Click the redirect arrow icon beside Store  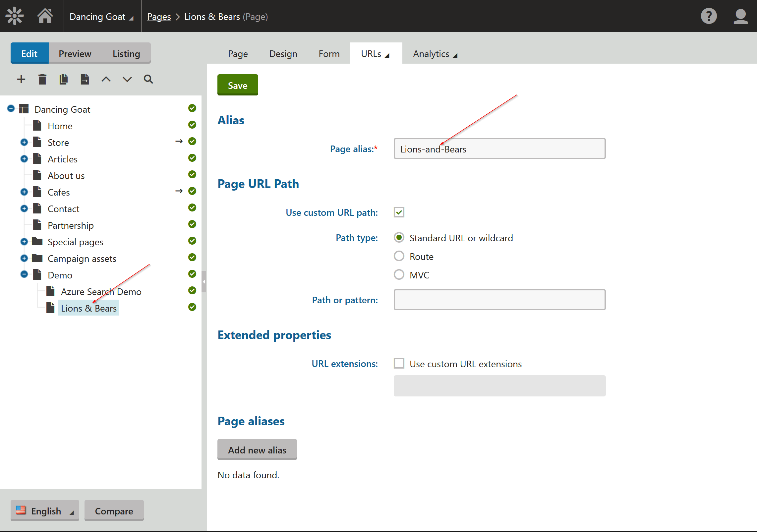pyautogui.click(x=179, y=141)
